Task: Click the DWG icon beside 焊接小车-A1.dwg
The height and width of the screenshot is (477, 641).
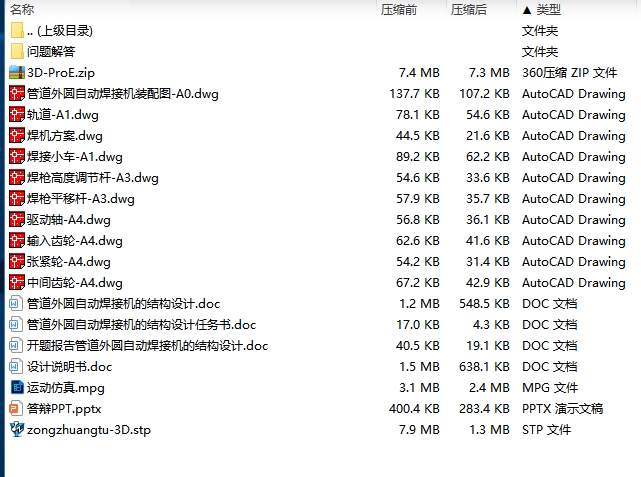Action: 17,157
